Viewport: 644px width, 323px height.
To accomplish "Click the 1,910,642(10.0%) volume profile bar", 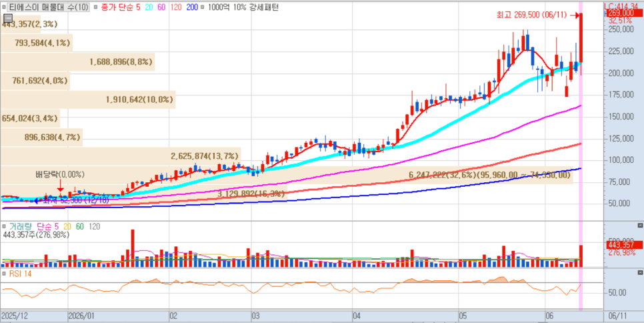I will (x=88, y=99).
